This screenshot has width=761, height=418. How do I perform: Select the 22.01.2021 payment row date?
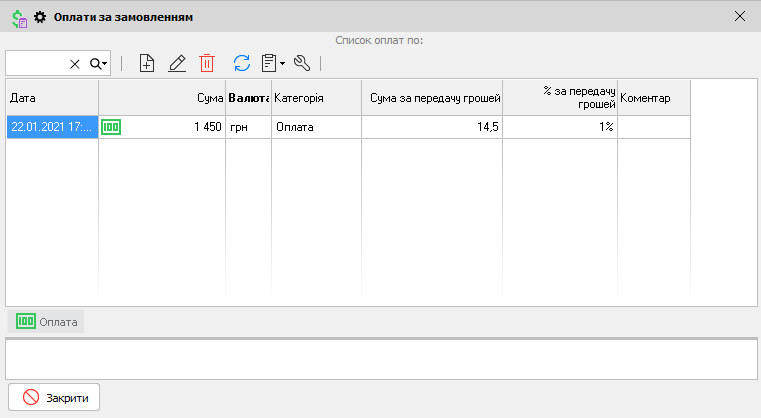tap(52, 127)
